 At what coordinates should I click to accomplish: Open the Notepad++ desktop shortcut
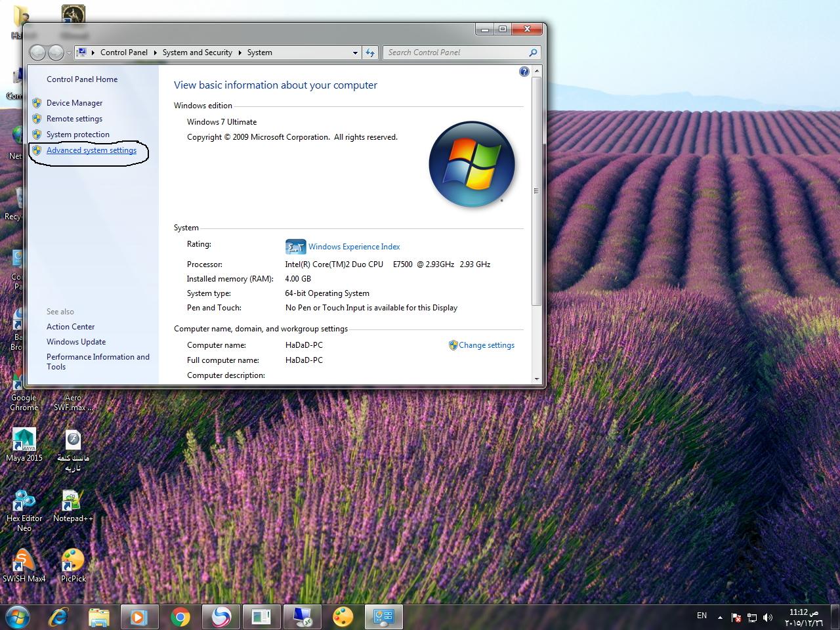click(x=73, y=506)
